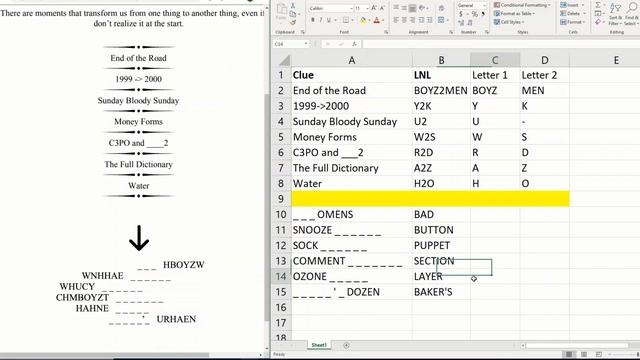
Task: Click the New Sheet plus button
Action: click(346, 345)
